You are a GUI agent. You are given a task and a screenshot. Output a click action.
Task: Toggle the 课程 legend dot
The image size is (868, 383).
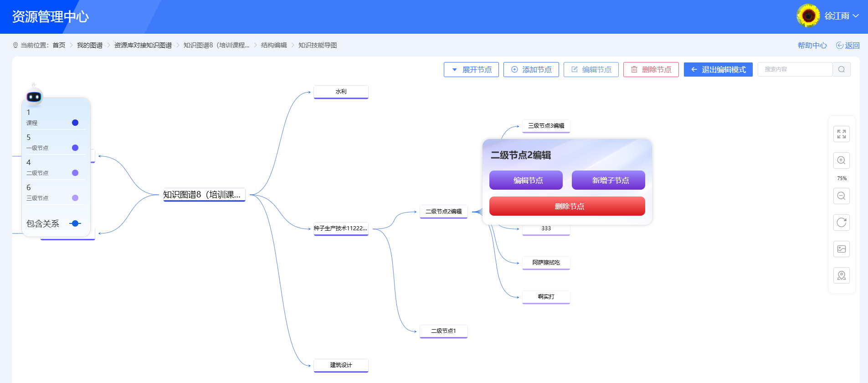[75, 123]
